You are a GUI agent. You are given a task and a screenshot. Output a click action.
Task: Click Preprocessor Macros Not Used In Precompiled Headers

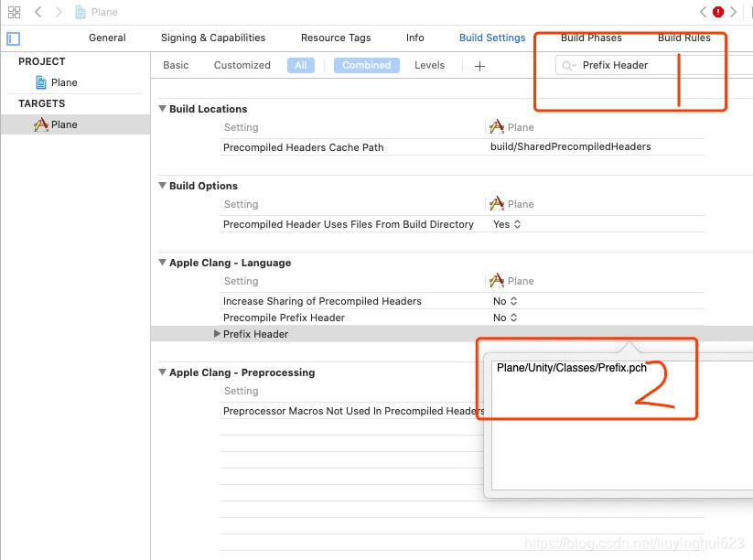click(354, 411)
